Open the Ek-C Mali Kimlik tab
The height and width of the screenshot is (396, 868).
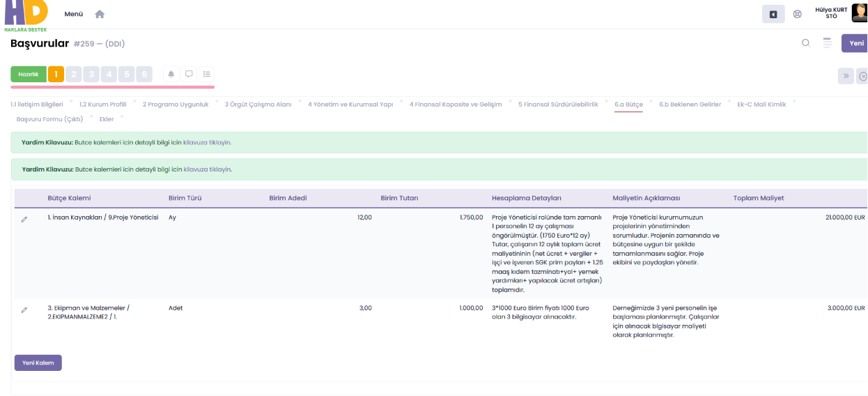click(761, 104)
